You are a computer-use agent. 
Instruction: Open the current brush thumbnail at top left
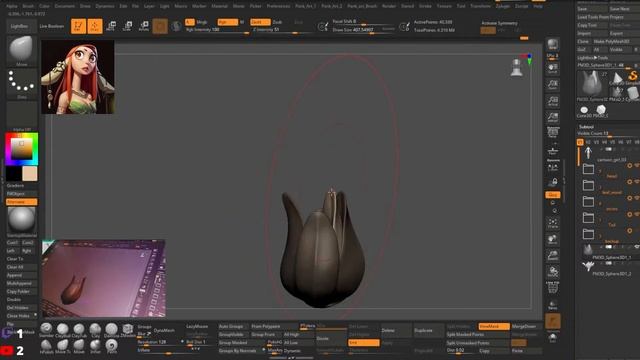[x=22, y=51]
